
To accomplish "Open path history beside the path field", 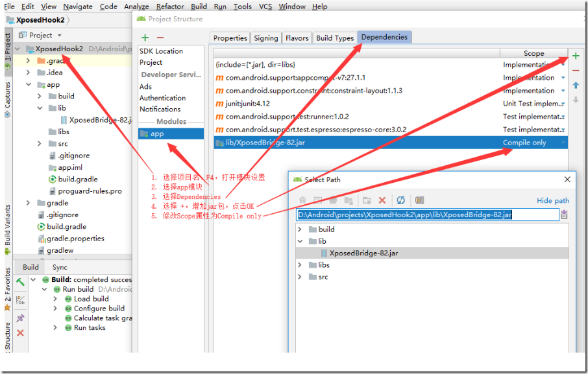I will (564, 215).
